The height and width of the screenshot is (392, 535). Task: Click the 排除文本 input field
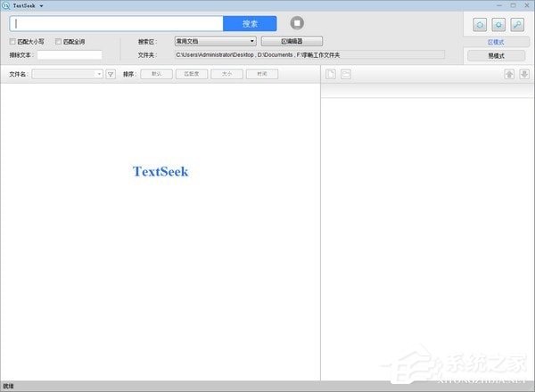[70, 55]
